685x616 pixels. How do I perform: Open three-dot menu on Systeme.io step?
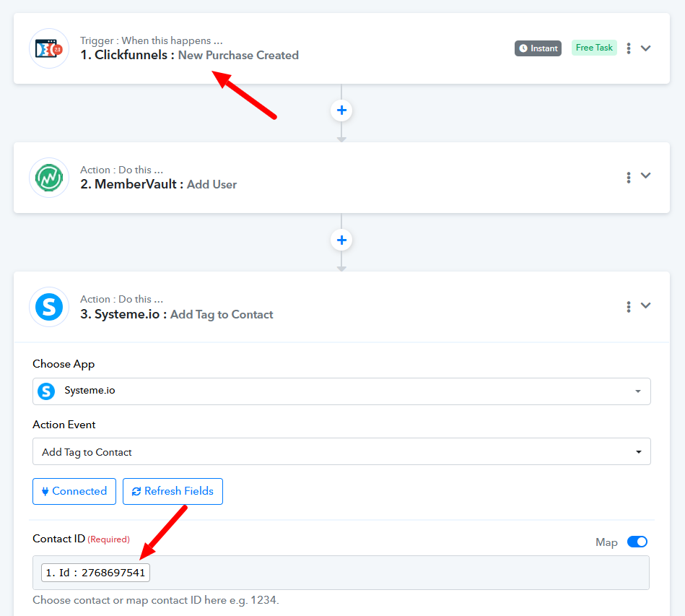point(629,307)
